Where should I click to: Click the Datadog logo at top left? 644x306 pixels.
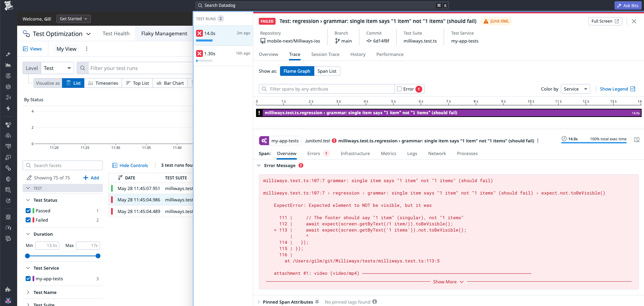click(x=9, y=5)
